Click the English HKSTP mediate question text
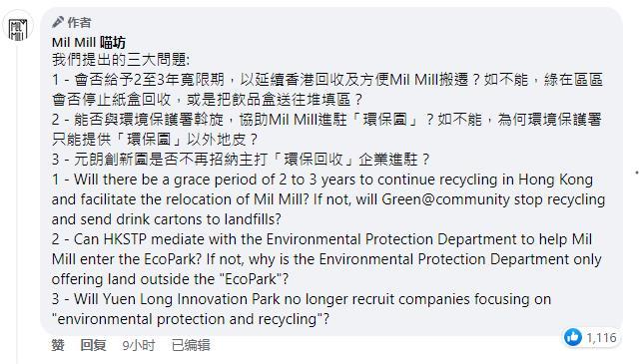Image resolution: width=639 pixels, height=364 pixels. pyautogui.click(x=326, y=259)
